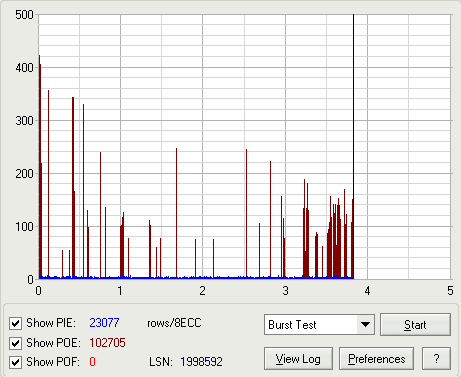The image size is (461, 377).
Task: Open the View Log button
Action: pos(298,359)
